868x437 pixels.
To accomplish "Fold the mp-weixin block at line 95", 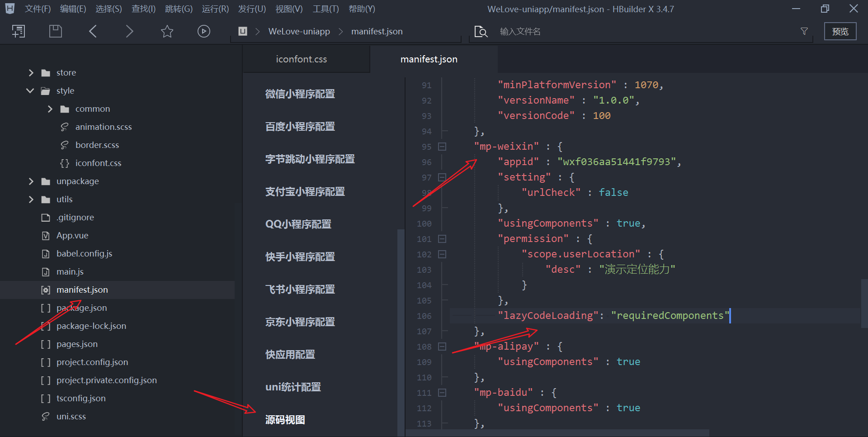I will point(442,147).
